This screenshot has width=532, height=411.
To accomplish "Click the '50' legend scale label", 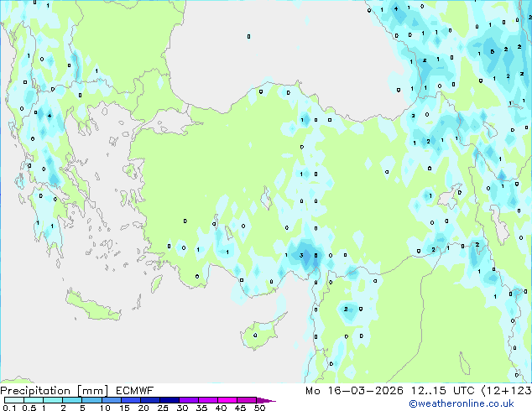I will [x=260, y=408].
